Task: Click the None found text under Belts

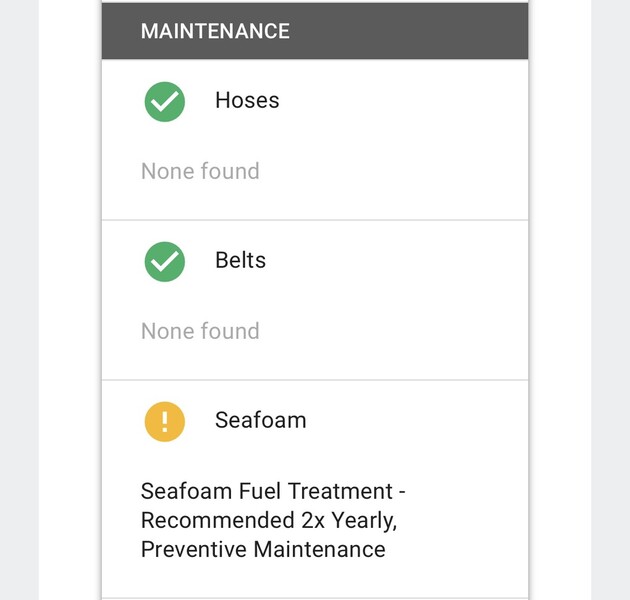Action: [x=200, y=331]
